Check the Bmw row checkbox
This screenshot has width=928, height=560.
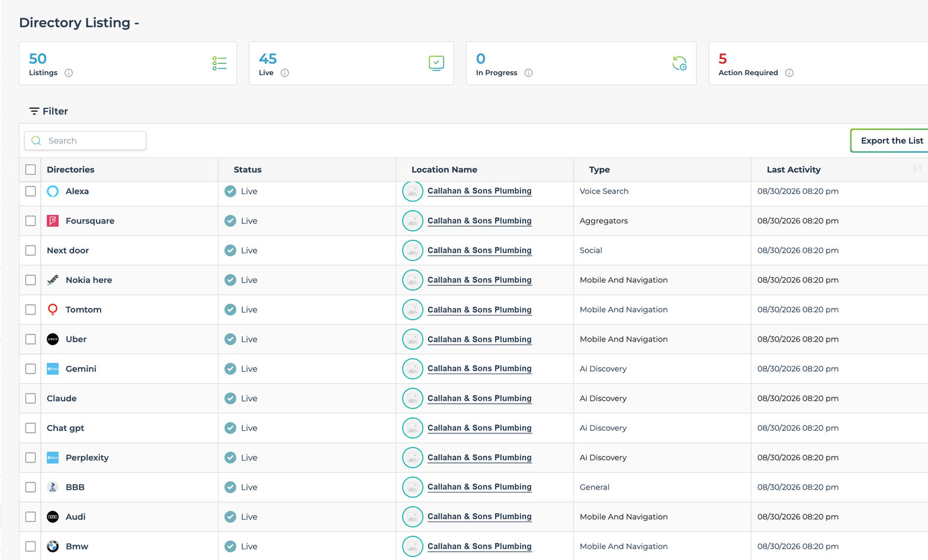point(31,546)
